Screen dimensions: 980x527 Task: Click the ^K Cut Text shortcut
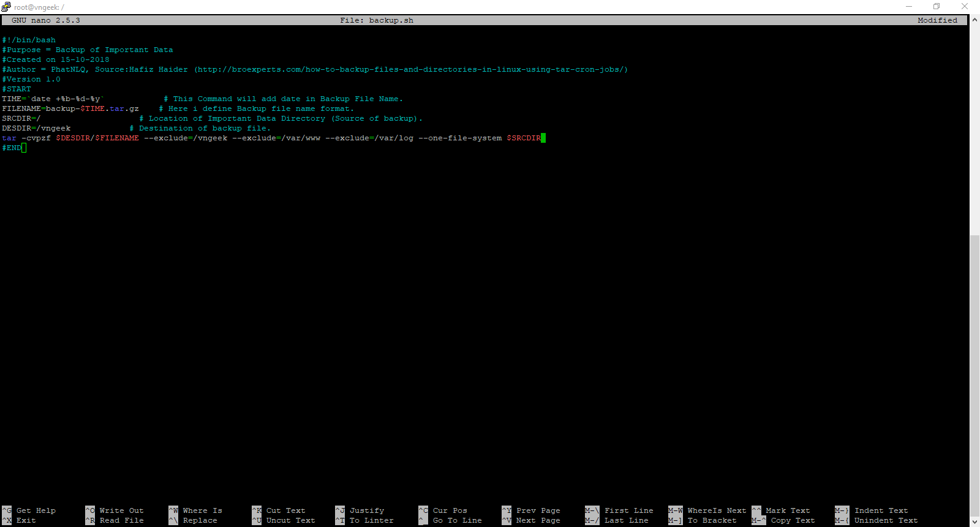[x=279, y=510]
